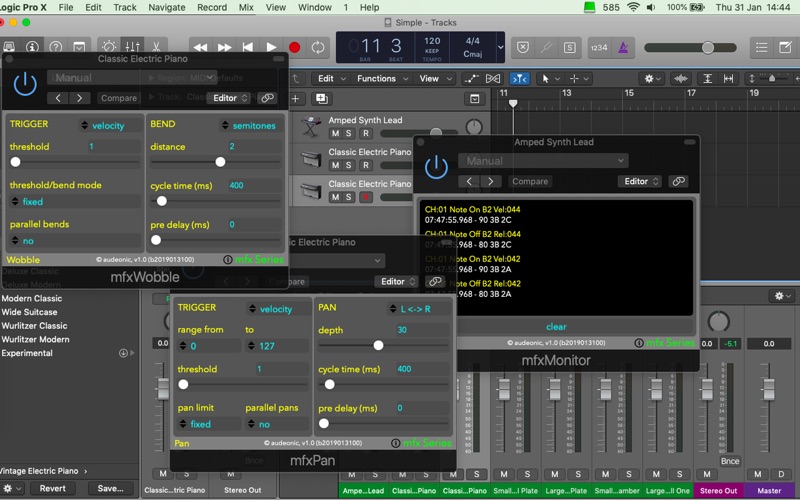800x500 pixels.
Task: Open the List Editors icon
Action: [761, 47]
